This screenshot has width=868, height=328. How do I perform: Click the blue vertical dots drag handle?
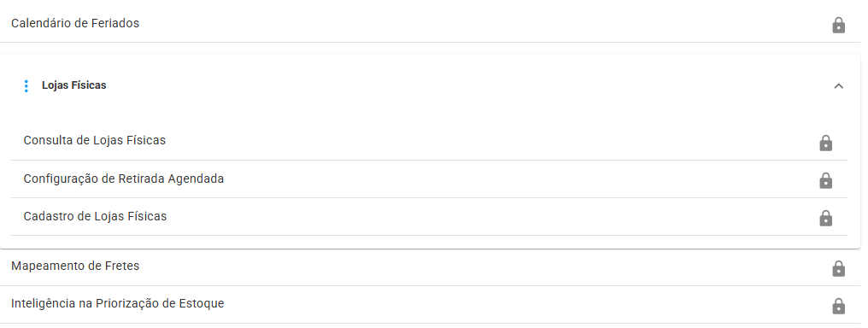26,85
